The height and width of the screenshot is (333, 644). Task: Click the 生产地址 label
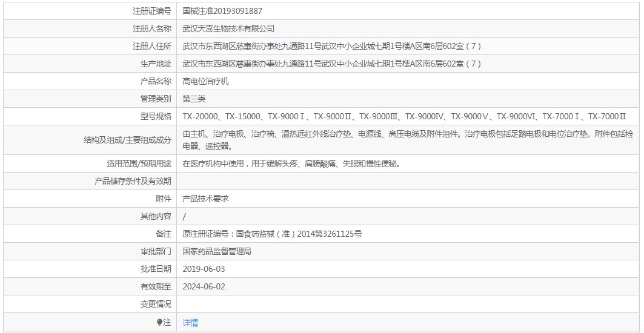(156, 64)
